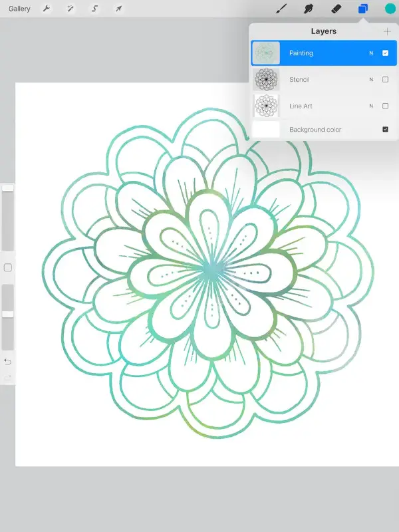Image resolution: width=399 pixels, height=532 pixels.
Task: Open blend mode N of Line Art layer
Action: click(371, 106)
